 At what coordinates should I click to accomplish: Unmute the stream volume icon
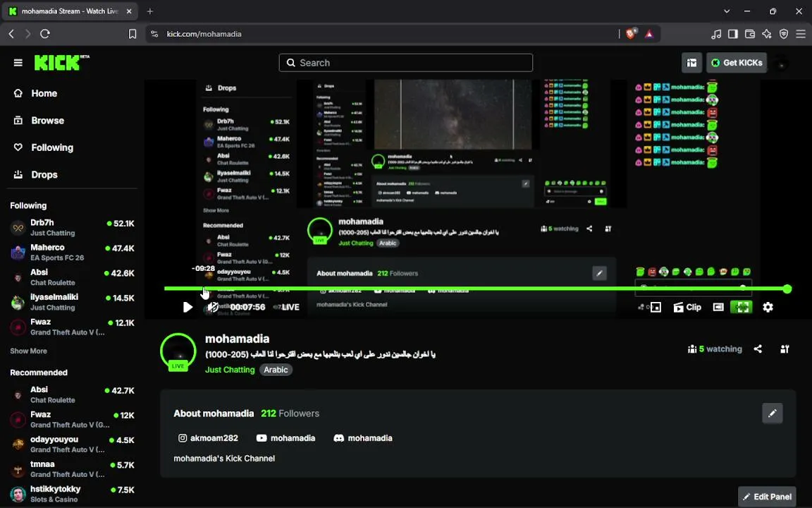coord(213,308)
